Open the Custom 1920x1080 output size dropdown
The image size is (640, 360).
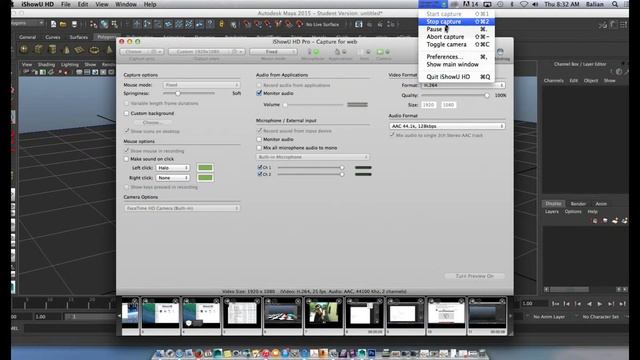click(x=207, y=52)
